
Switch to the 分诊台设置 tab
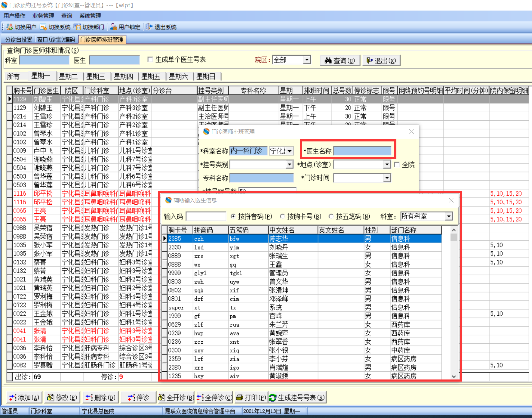point(19,39)
